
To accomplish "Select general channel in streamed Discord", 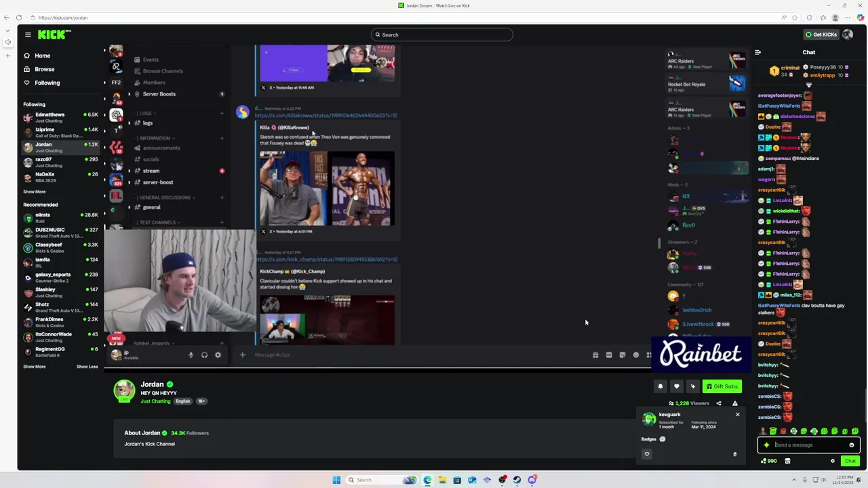I will pos(152,207).
